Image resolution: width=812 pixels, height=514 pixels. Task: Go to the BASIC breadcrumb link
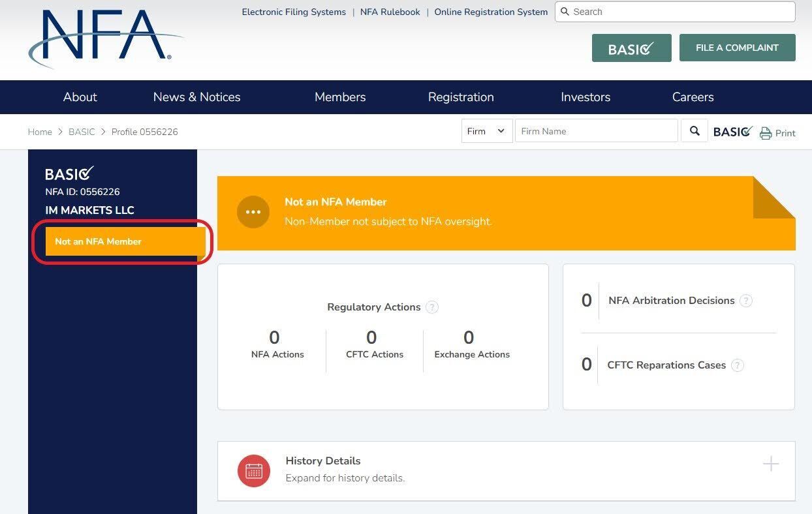coord(82,132)
